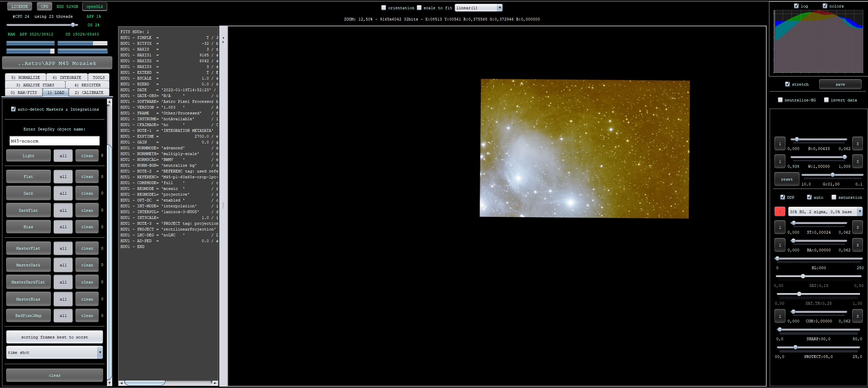Click the red question mark help button
868x388 pixels.
pos(780,212)
